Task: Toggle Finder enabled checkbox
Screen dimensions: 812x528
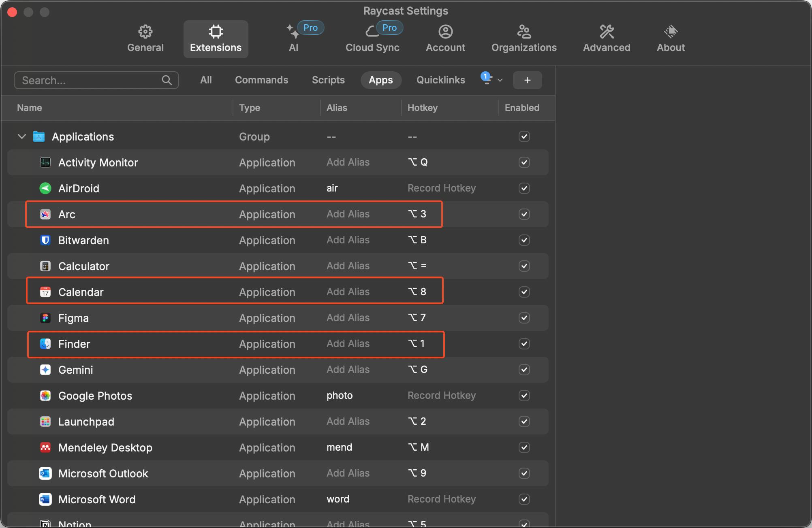Action: 524,344
